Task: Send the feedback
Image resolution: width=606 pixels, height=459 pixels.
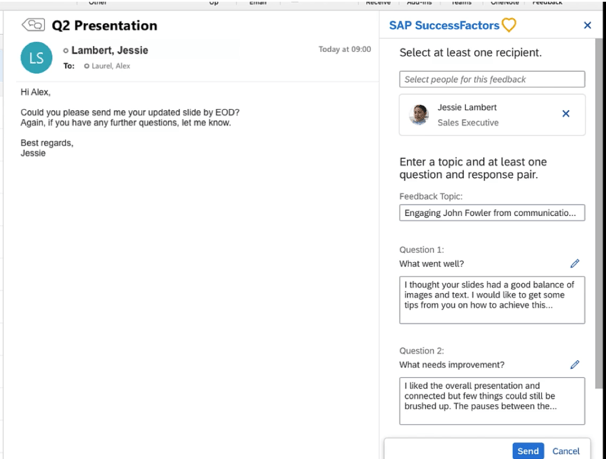Action: click(528, 451)
